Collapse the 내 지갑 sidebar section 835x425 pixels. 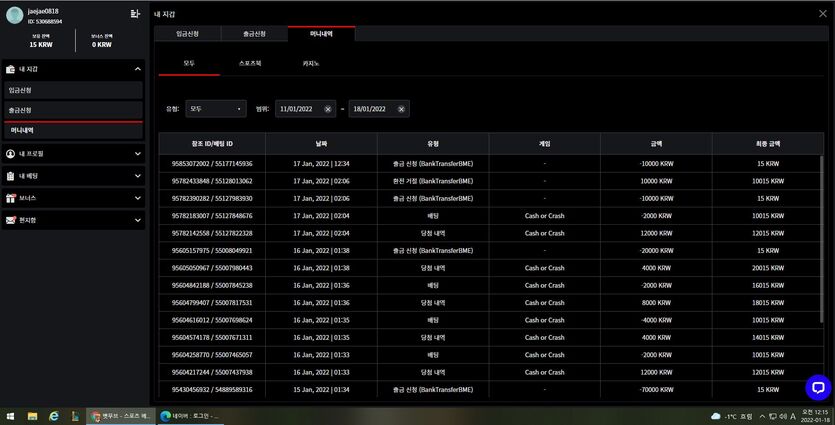[137, 69]
